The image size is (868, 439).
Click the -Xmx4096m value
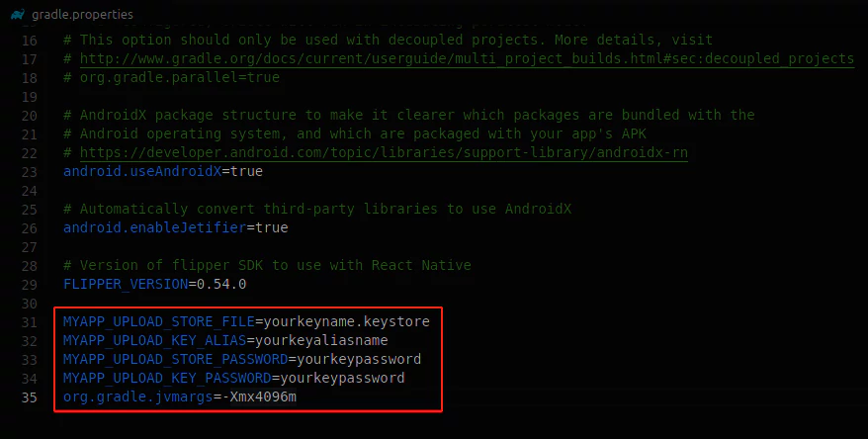pos(259,396)
